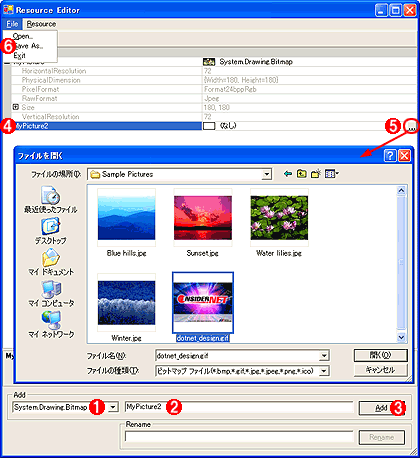
Task: Open the Resource menu
Action: click(x=41, y=24)
